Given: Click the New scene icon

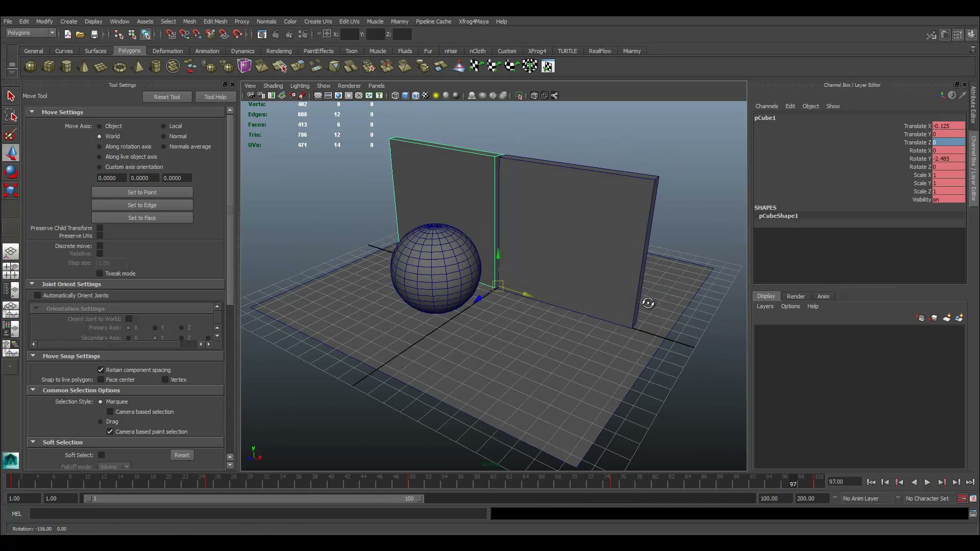Looking at the screenshot, I should point(67,34).
